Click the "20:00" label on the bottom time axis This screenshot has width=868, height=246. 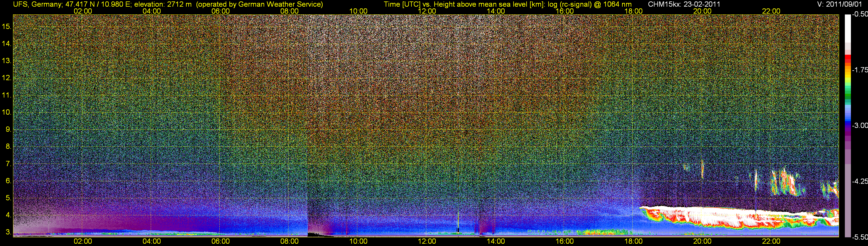pos(703,241)
